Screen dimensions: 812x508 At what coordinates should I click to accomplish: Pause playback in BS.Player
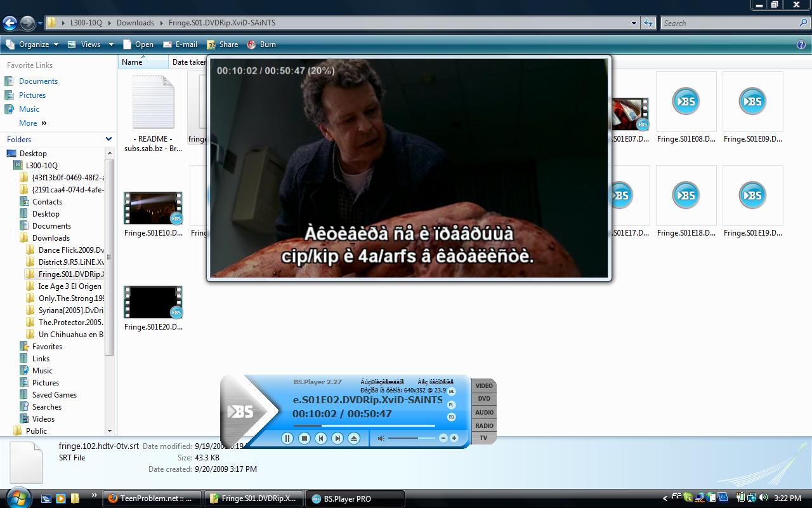(x=287, y=438)
